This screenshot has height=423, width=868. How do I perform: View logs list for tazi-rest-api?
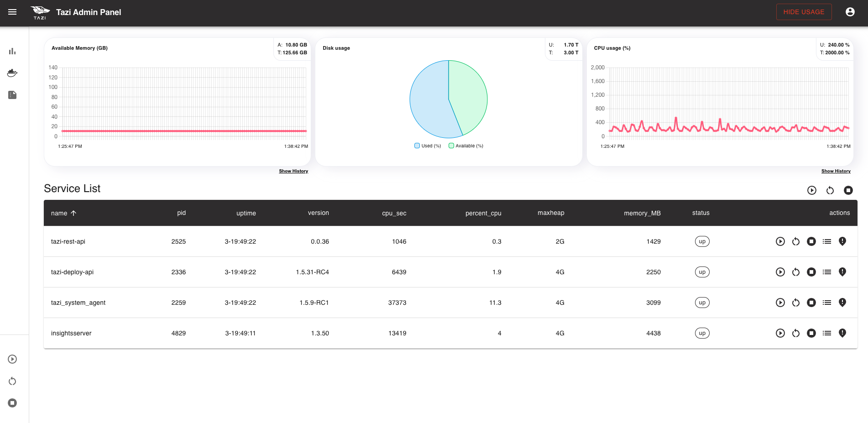(x=827, y=241)
